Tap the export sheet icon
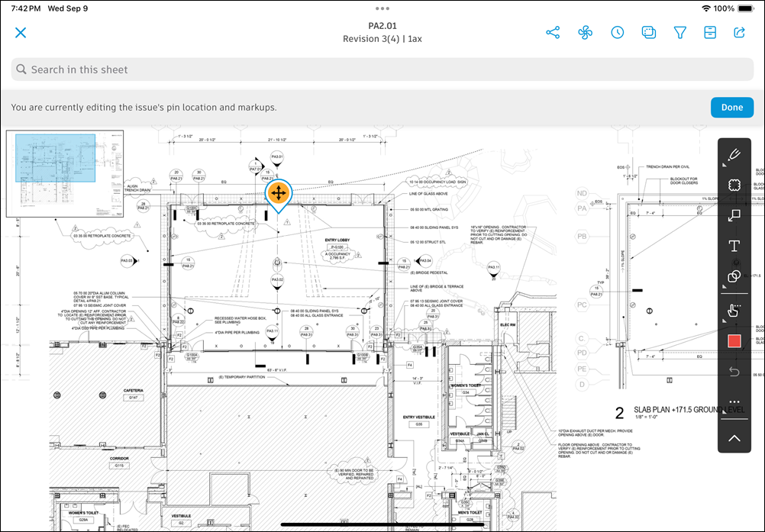This screenshot has height=532, width=765. coord(740,33)
